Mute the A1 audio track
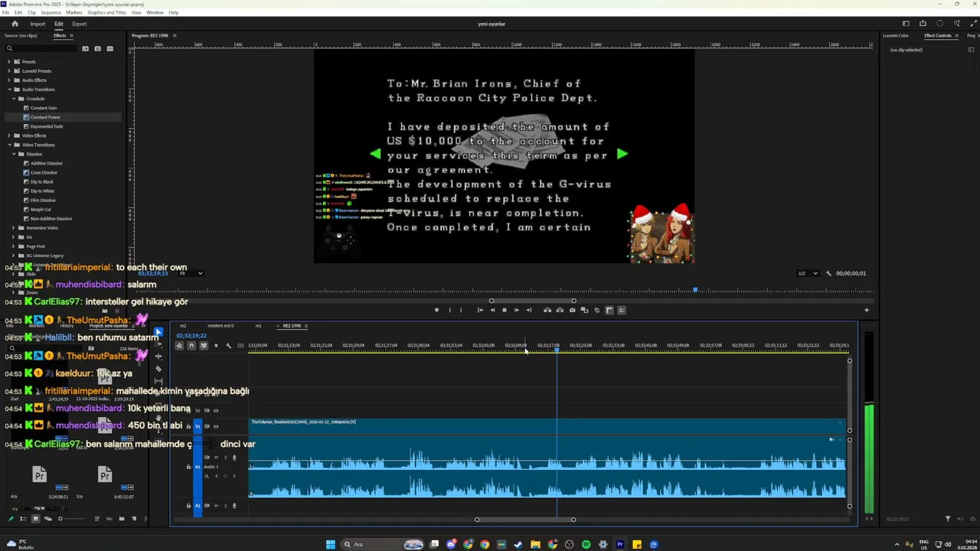This screenshot has height=551, width=980. pos(217,458)
